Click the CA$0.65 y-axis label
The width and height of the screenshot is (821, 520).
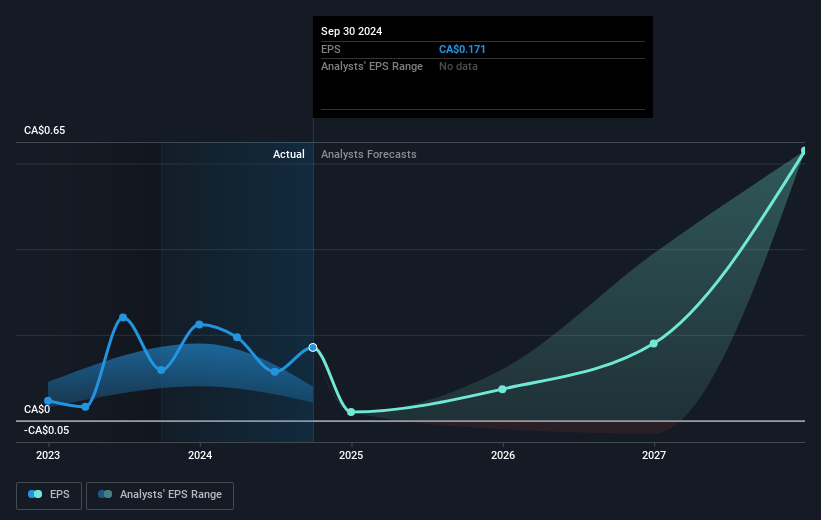[45, 130]
